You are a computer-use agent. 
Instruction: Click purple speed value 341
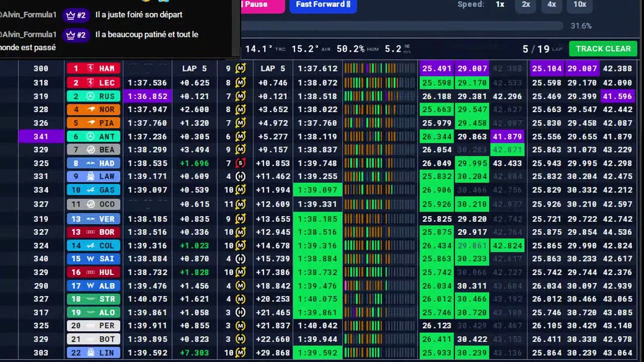pos(41,136)
